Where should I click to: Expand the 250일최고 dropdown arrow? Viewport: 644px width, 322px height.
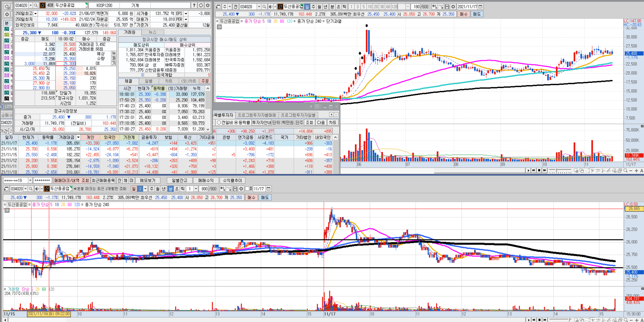point(36,14)
